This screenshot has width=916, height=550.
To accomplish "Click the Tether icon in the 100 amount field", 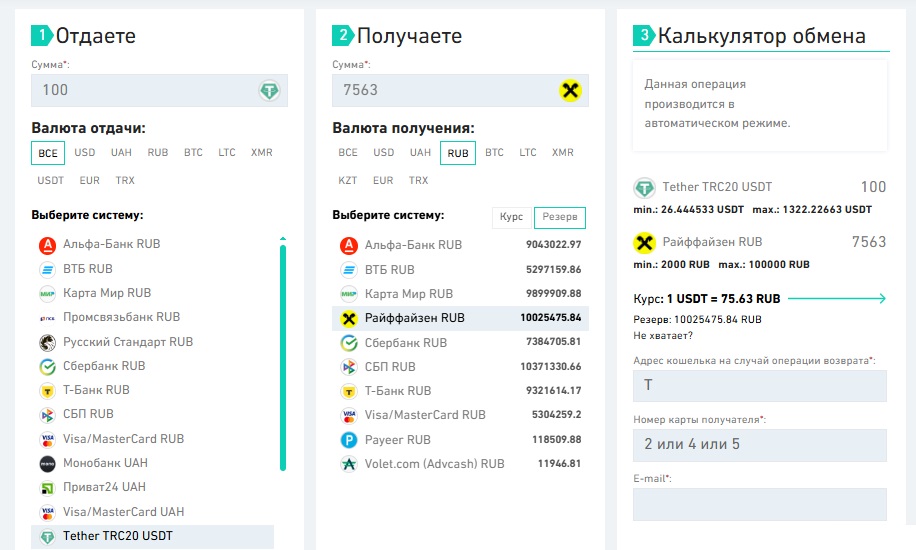I will pyautogui.click(x=269, y=91).
